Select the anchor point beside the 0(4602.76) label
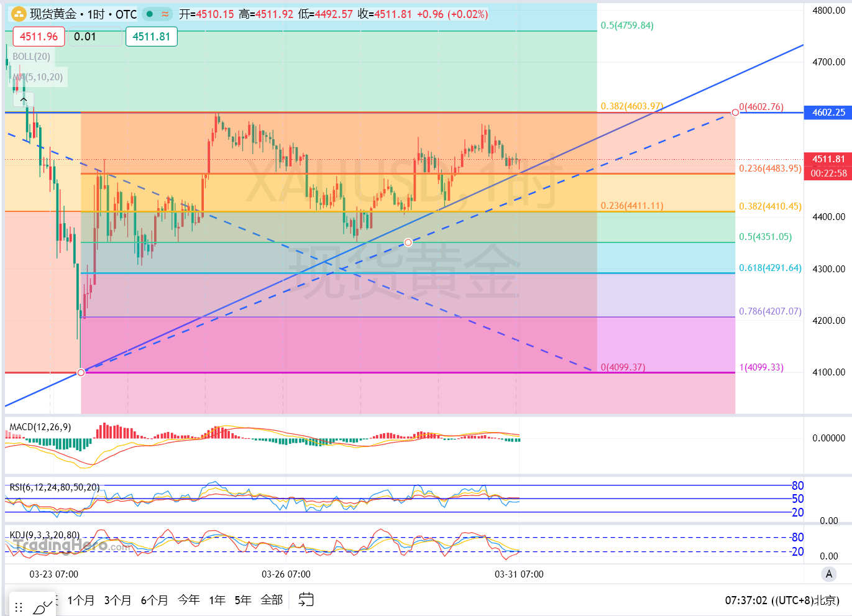The height and width of the screenshot is (616, 852). [735, 113]
